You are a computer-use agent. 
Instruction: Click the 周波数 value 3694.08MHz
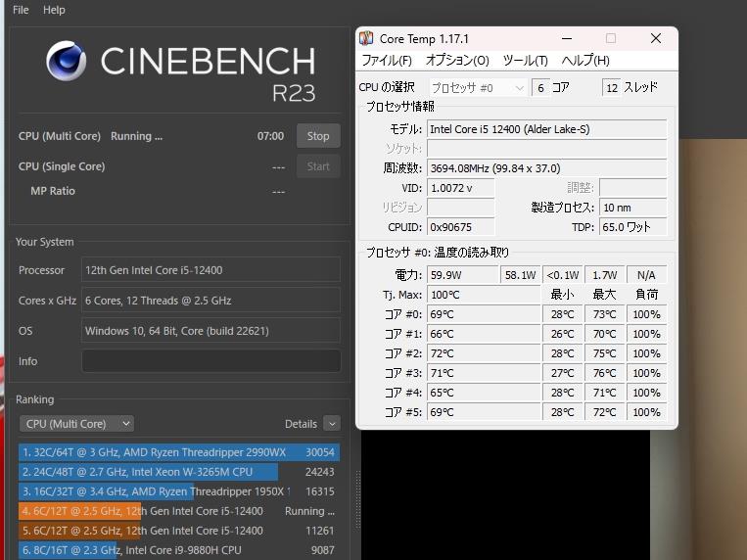point(546,168)
